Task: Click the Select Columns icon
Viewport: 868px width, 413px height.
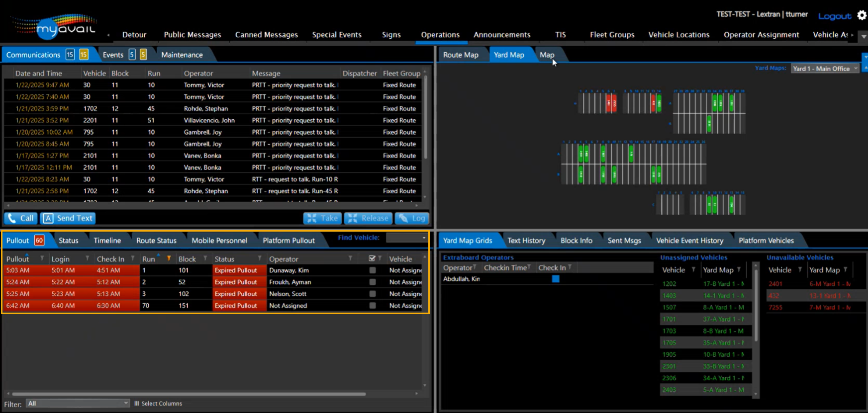Action: [137, 404]
